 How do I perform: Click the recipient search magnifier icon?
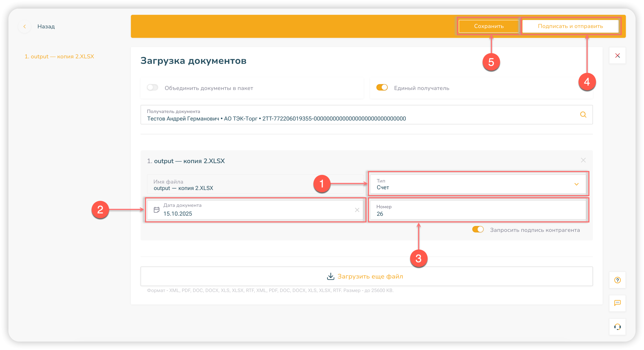point(583,115)
